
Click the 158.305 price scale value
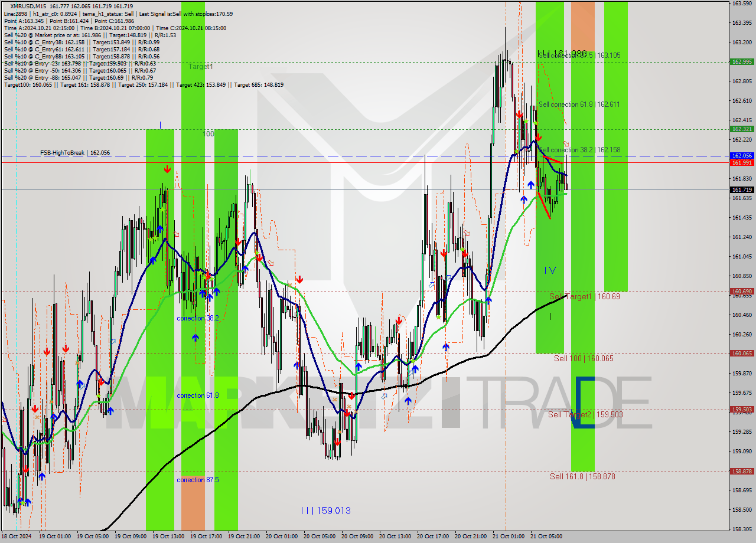tap(742, 529)
